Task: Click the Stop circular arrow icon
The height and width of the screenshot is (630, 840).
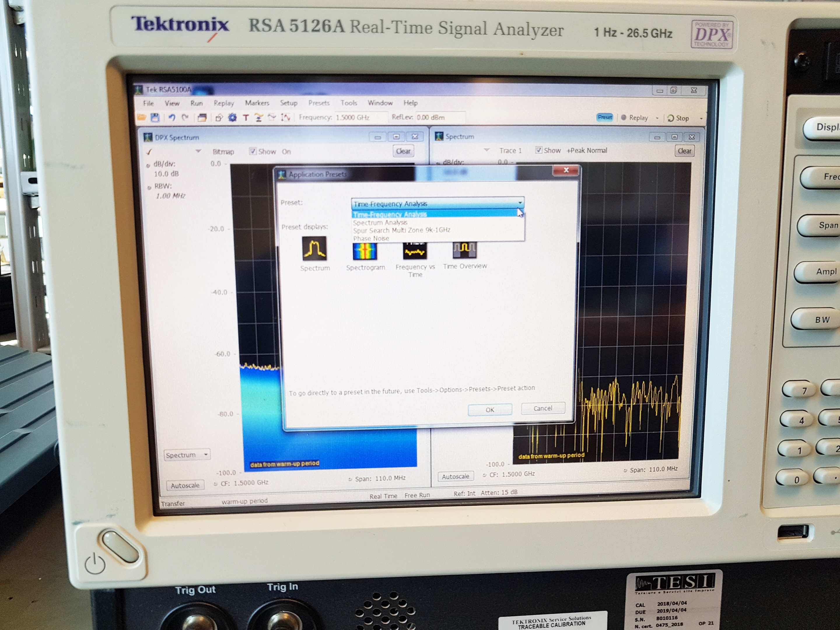Action: click(671, 118)
